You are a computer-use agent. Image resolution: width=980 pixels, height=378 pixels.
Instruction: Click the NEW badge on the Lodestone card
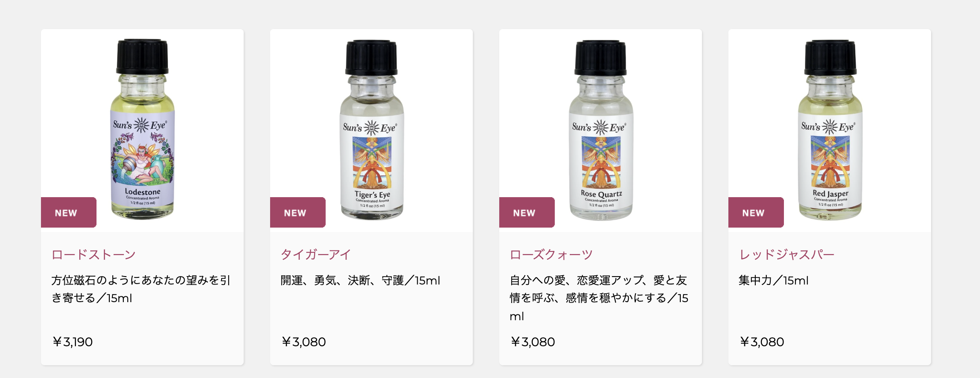tap(69, 213)
